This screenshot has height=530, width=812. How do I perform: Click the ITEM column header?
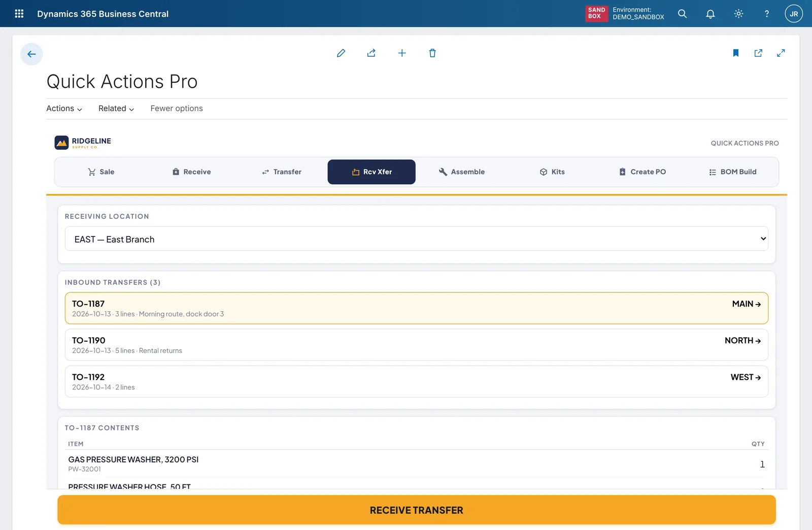(76, 444)
